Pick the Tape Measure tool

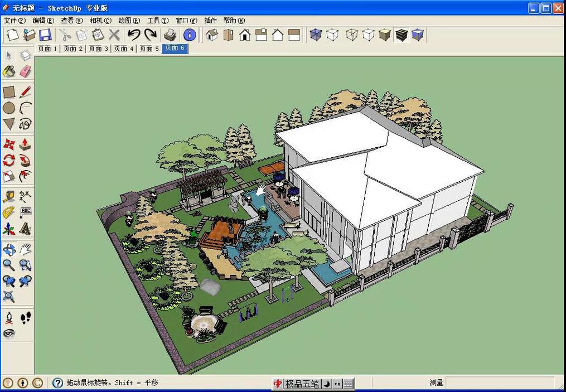click(9, 197)
